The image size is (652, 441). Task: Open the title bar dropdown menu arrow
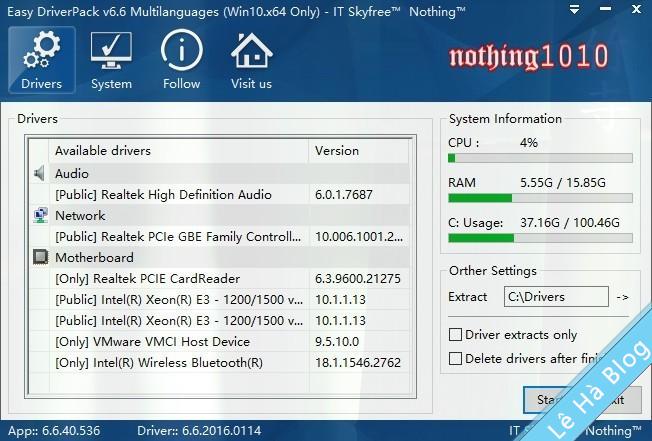575,9
